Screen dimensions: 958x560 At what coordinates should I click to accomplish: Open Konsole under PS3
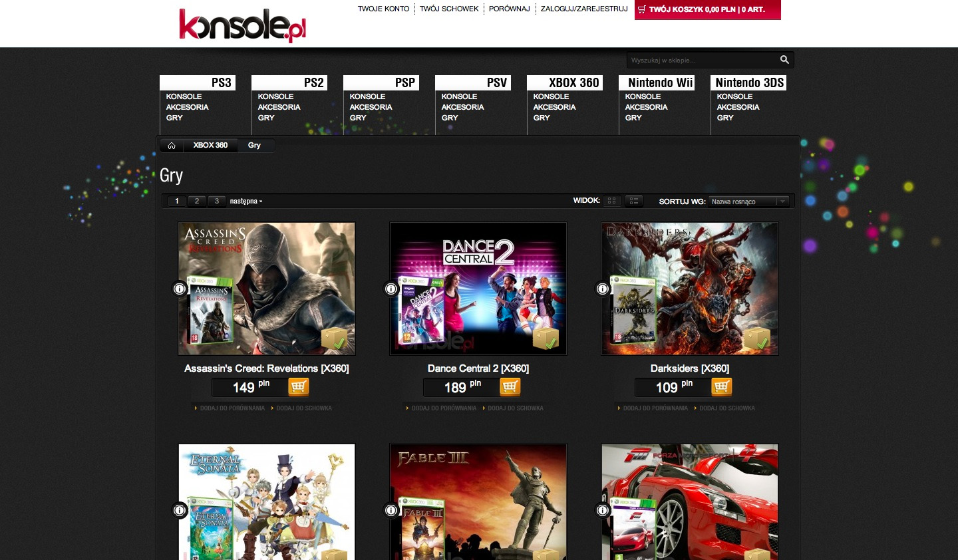point(184,96)
